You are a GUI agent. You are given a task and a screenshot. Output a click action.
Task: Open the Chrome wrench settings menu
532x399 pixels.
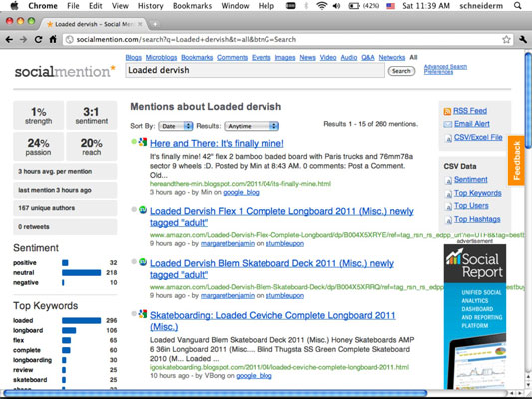coord(523,39)
